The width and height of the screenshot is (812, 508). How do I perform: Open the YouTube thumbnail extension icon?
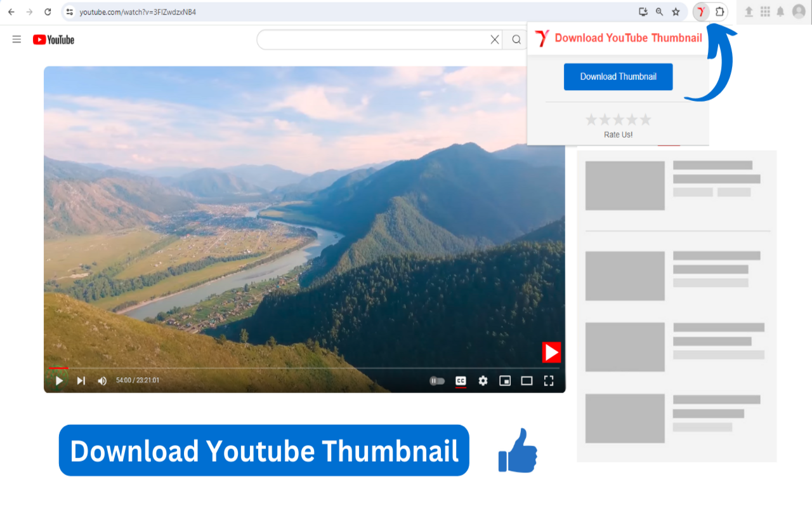[x=701, y=11]
